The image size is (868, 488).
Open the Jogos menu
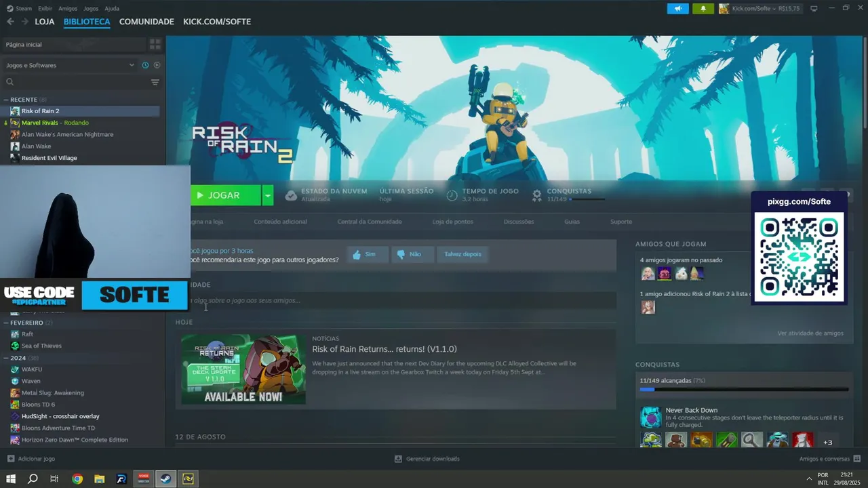click(91, 9)
